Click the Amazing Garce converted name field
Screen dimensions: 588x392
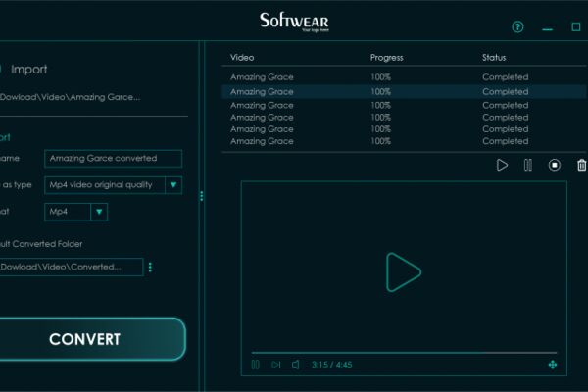coord(114,159)
